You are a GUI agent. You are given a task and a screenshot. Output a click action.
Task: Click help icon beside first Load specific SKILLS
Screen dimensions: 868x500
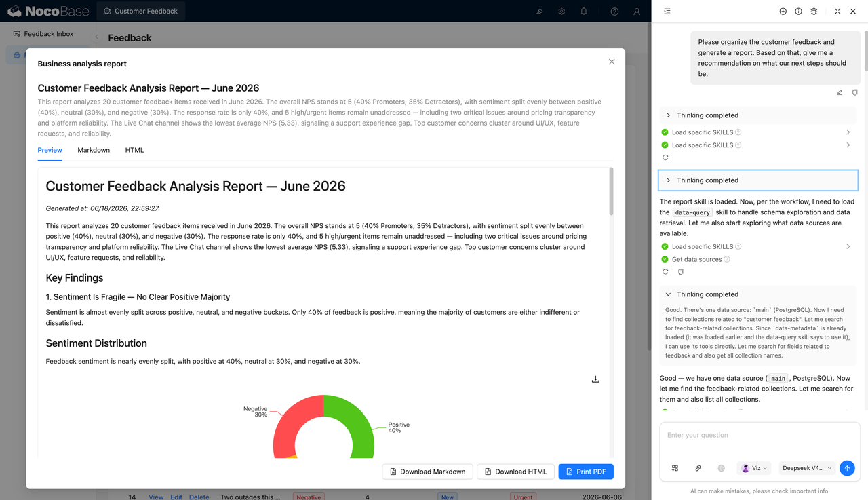(738, 132)
